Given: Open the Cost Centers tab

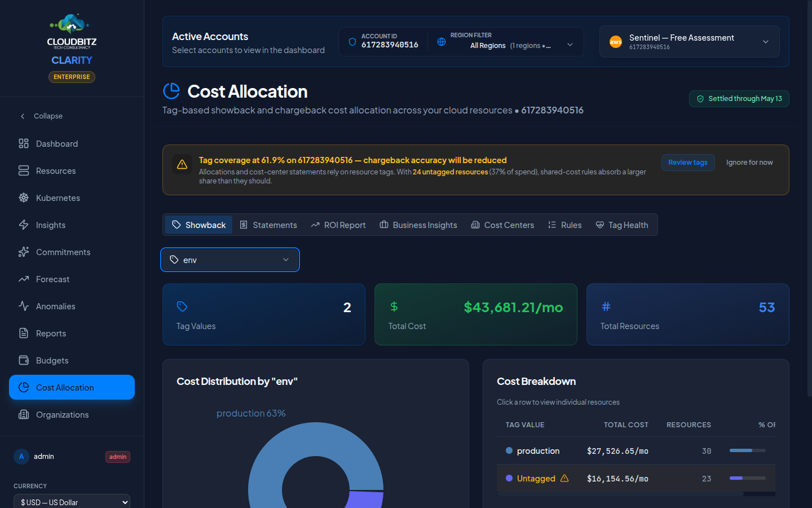Looking at the screenshot, I should tap(502, 225).
